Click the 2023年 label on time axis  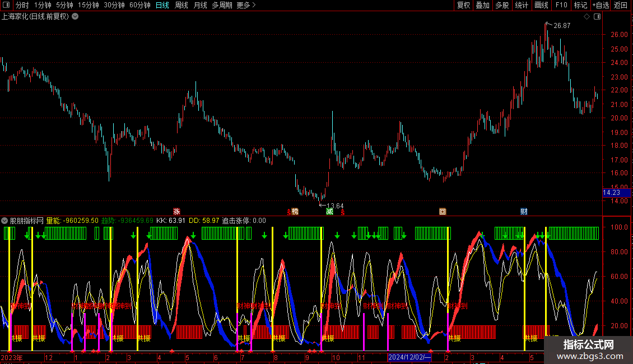[x=12, y=357]
